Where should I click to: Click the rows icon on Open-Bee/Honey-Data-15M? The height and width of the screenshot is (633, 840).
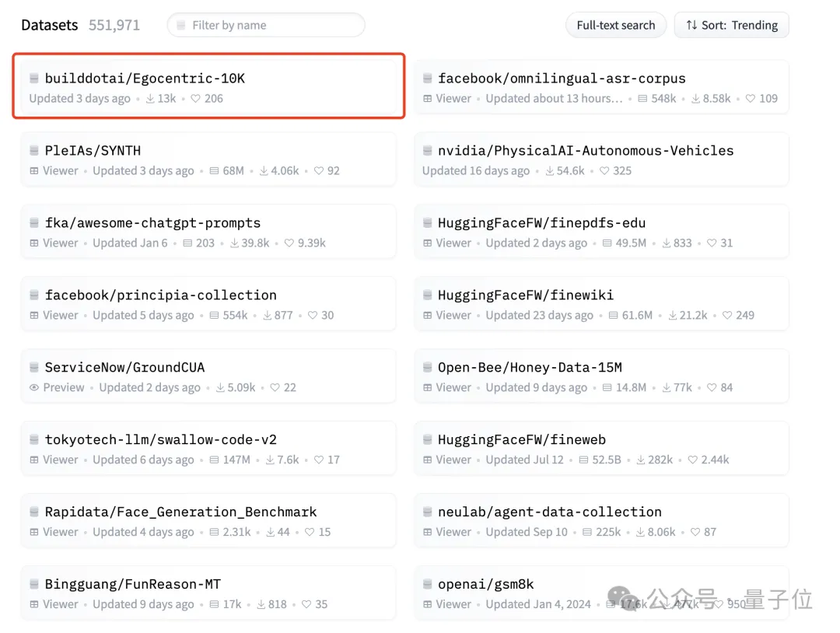pyautogui.click(x=604, y=388)
